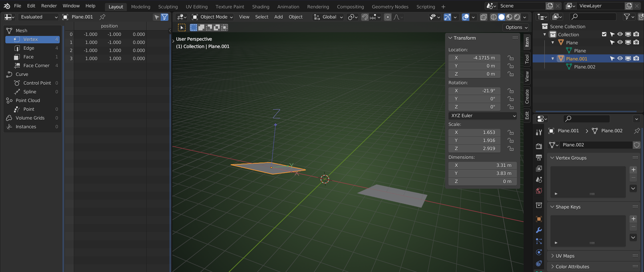Click the pin icon in Properties header

tap(636, 131)
